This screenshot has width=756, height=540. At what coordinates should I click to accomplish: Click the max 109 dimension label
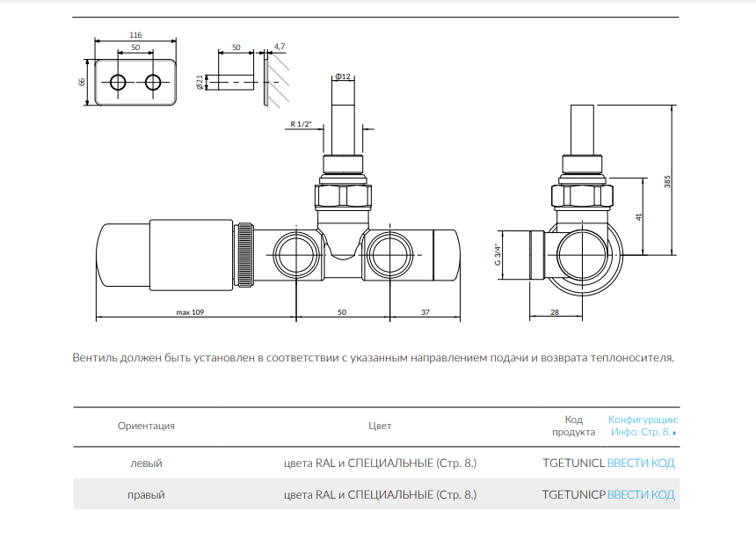[x=190, y=311]
